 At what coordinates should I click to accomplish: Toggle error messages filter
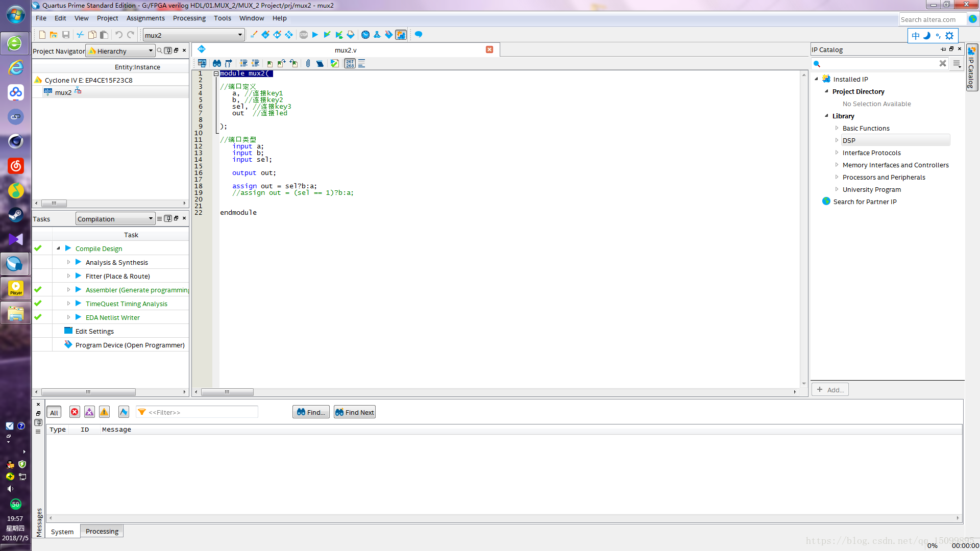pyautogui.click(x=75, y=412)
